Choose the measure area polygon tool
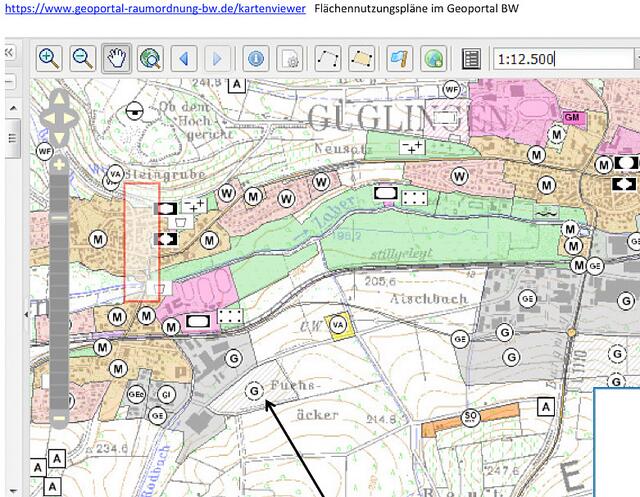Screen dimensions: 640x497 [x=362, y=58]
